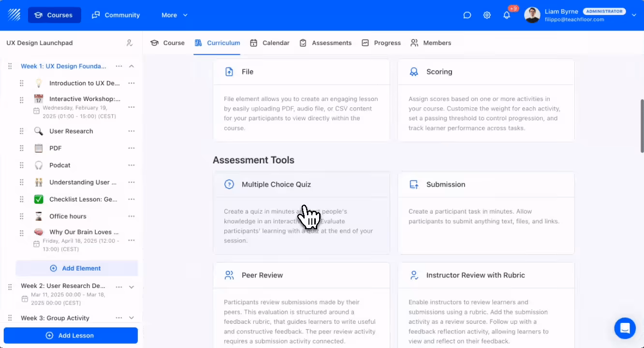
Task: Expand the user account dropdown chevron
Action: 634,15
